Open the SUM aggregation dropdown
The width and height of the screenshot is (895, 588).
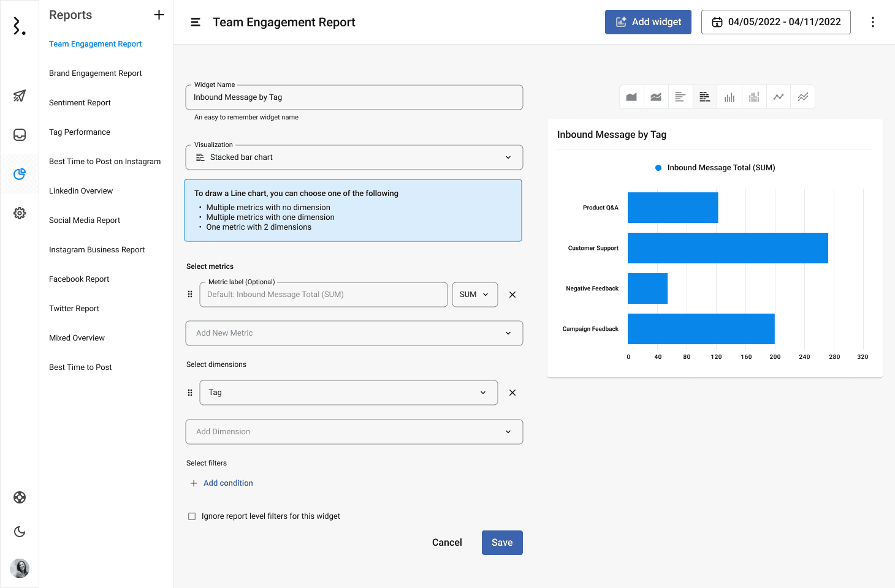click(474, 295)
